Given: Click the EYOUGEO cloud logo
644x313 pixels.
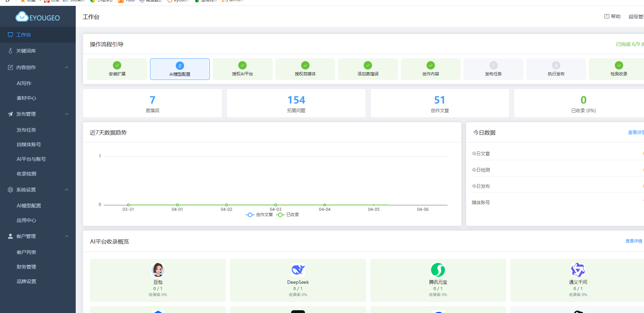Looking at the screenshot, I should point(22,17).
